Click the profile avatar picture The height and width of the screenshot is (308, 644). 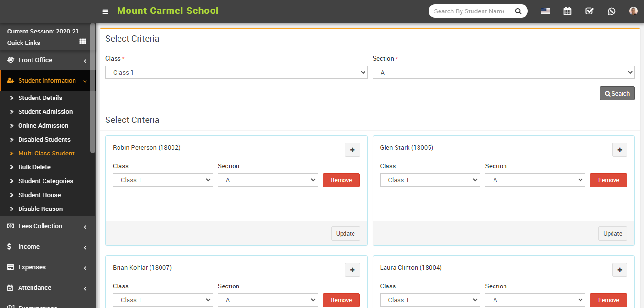click(633, 11)
